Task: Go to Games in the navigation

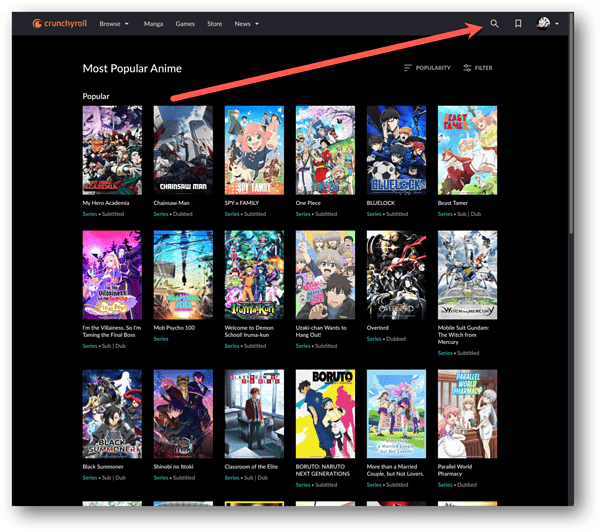Action: click(x=185, y=24)
